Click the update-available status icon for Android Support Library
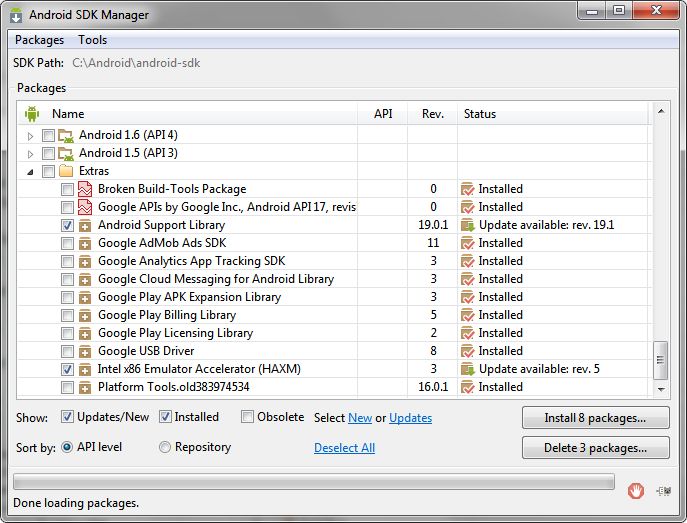Image resolution: width=687 pixels, height=523 pixels. pyautogui.click(x=468, y=225)
